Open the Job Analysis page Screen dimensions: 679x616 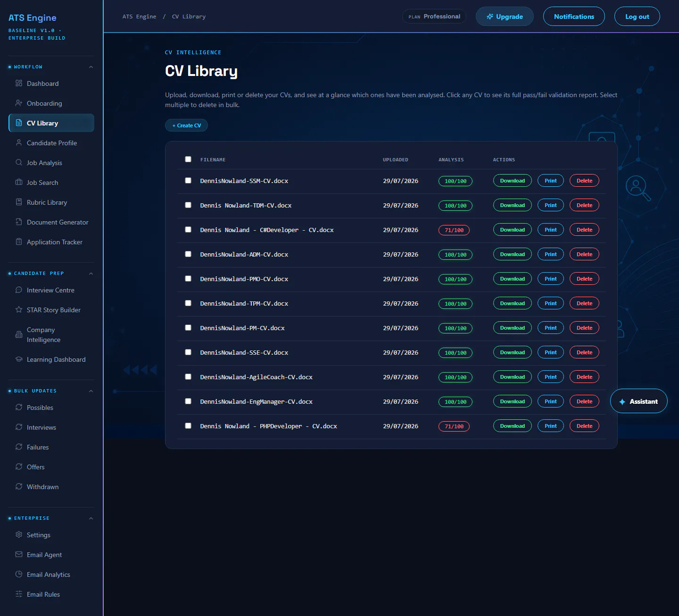tap(51, 163)
